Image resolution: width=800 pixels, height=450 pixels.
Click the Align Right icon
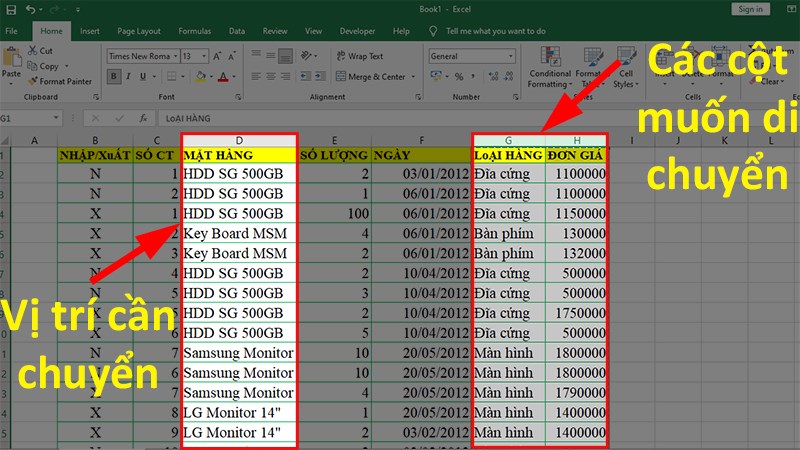coord(285,77)
